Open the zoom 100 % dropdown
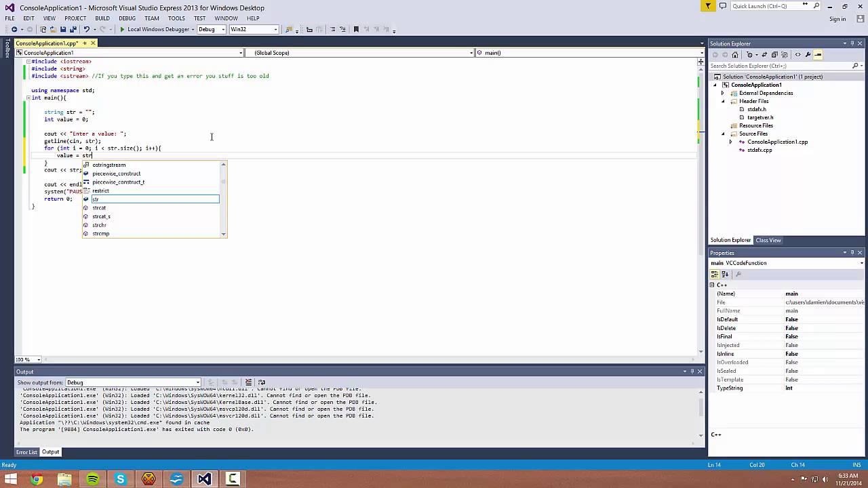868x488 pixels. point(39,359)
